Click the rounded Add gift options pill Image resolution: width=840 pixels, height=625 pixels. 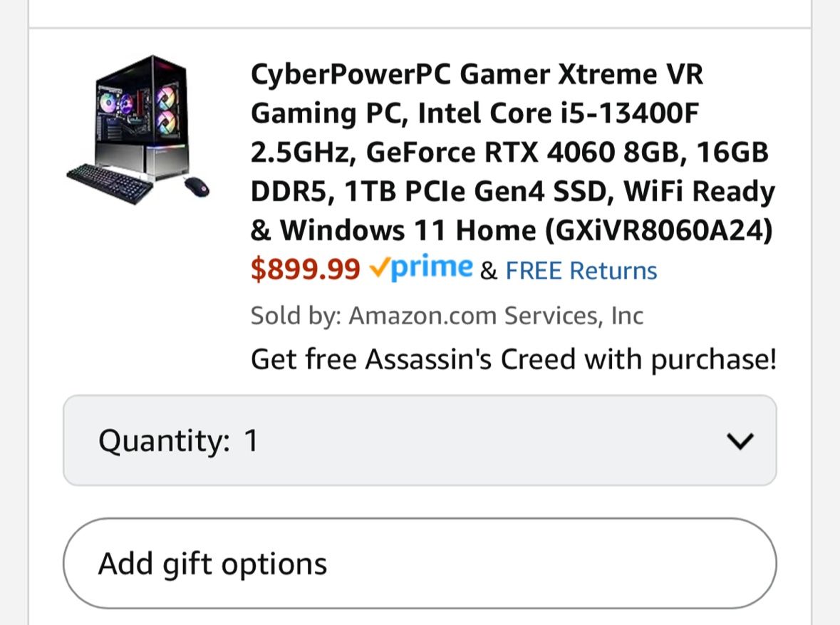(420, 563)
